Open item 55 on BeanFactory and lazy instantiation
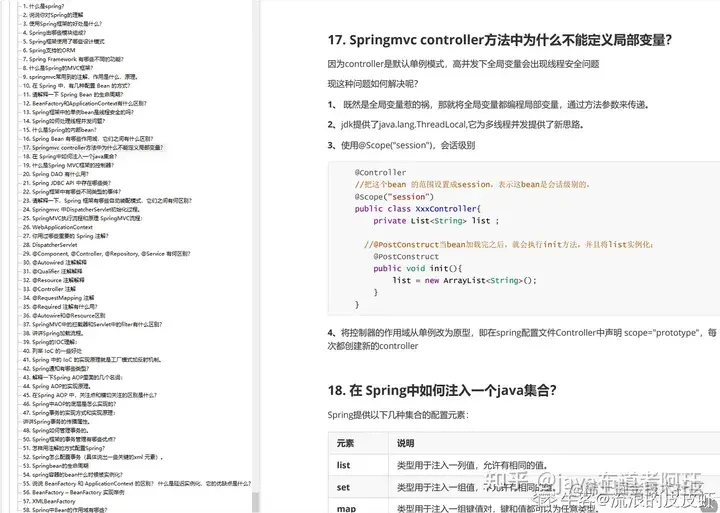Image resolution: width=720 pixels, height=513 pixels. click(x=137, y=483)
